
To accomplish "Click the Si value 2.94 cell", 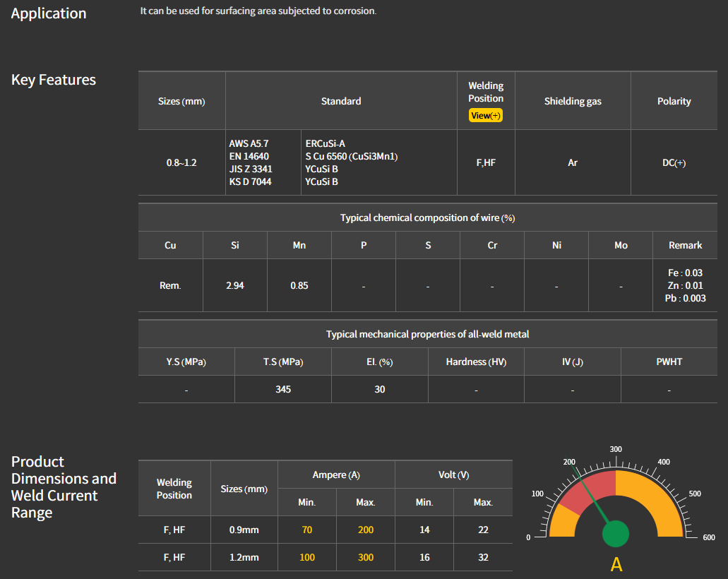I will pos(235,285).
